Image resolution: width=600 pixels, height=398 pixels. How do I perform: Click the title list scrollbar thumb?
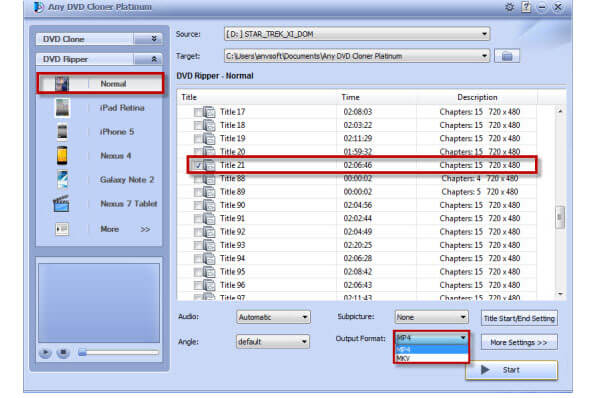(x=560, y=217)
